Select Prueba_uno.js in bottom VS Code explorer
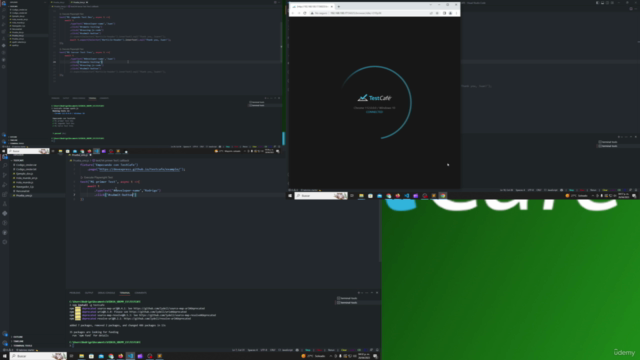 (x=24, y=196)
